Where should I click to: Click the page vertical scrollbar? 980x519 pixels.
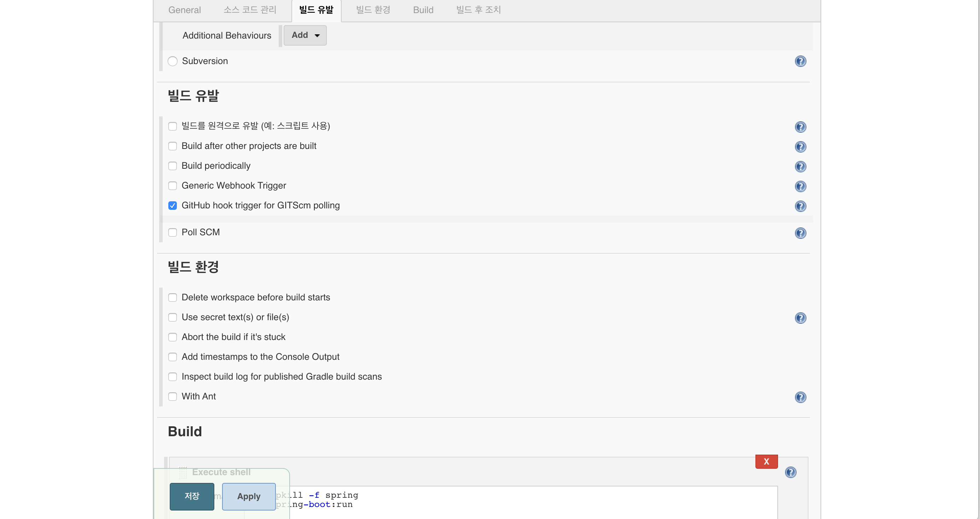[x=978, y=260]
